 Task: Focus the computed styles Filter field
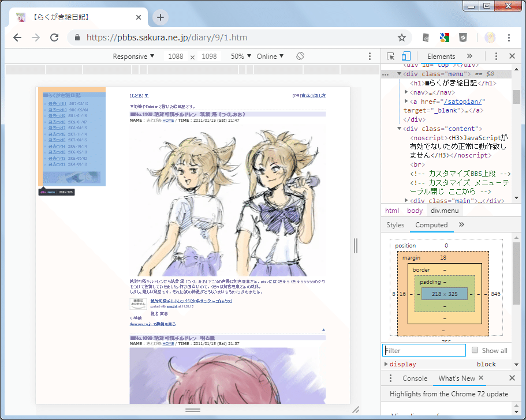[x=424, y=350]
